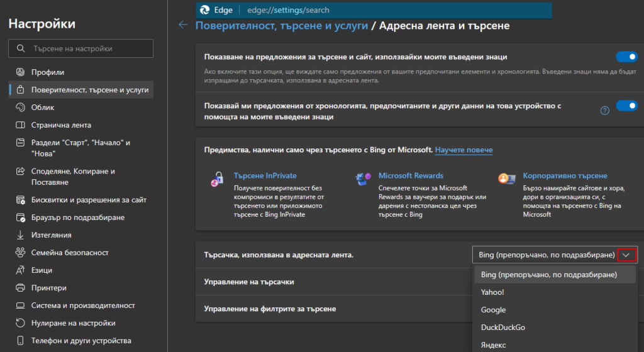Image resolution: width=644 pixels, height=352 pixels.
Task: Click the Споделяне, Копиране и Поставяне icon
Action: (x=20, y=172)
